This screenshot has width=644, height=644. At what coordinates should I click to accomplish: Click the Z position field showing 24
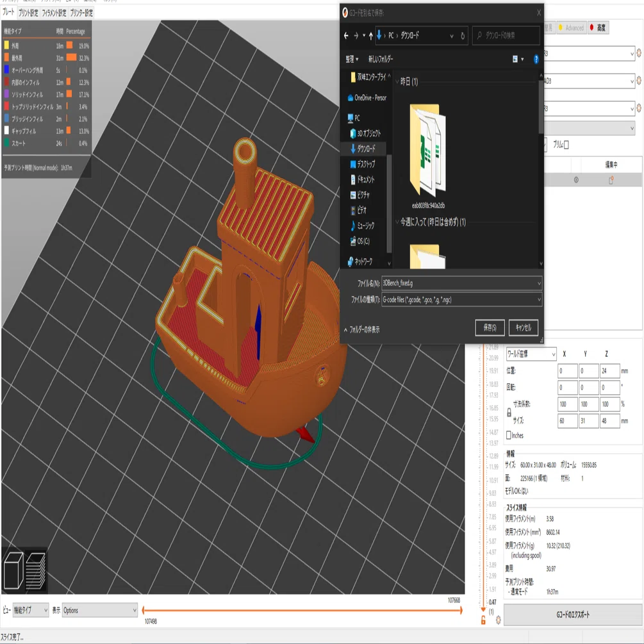[x=609, y=371]
